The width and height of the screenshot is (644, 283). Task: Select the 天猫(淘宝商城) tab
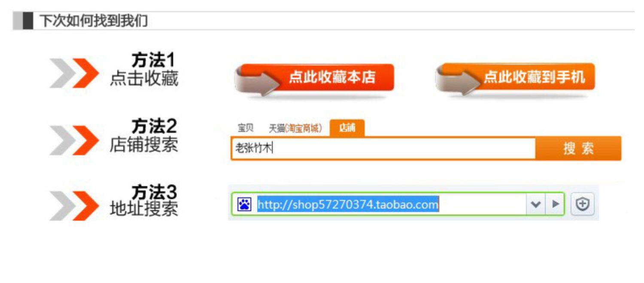[x=295, y=128]
